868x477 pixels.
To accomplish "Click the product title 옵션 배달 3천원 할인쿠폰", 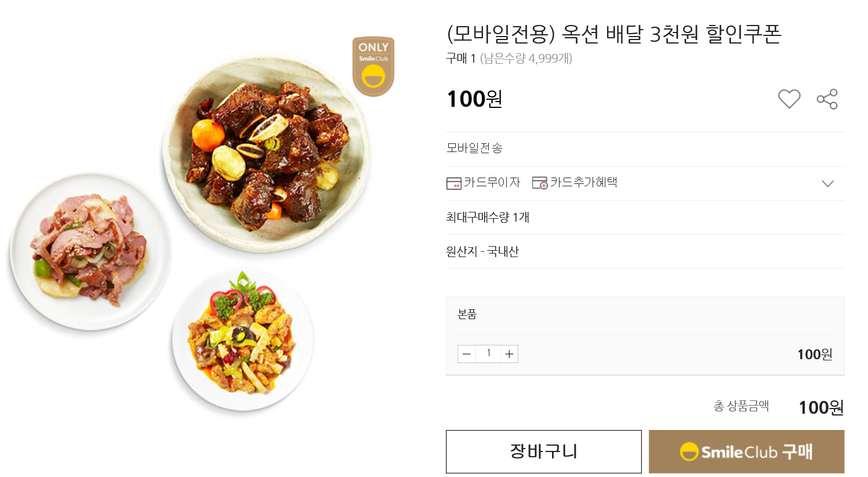I will coord(614,34).
